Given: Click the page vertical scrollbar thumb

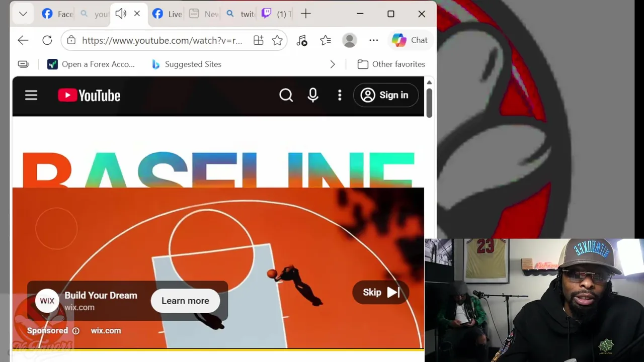Looking at the screenshot, I should (x=429, y=104).
